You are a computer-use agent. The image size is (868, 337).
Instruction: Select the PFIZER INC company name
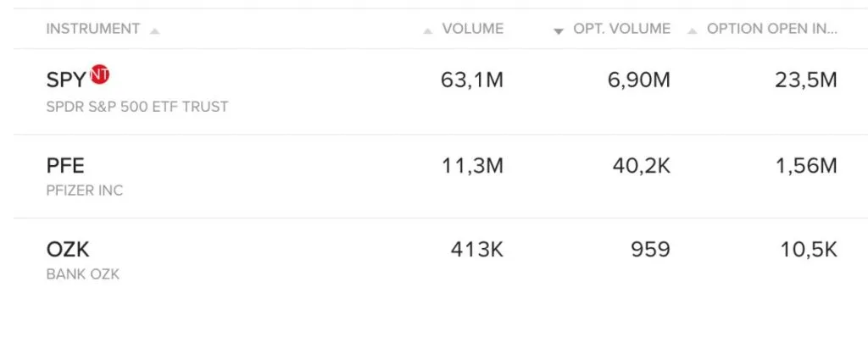coord(85,191)
